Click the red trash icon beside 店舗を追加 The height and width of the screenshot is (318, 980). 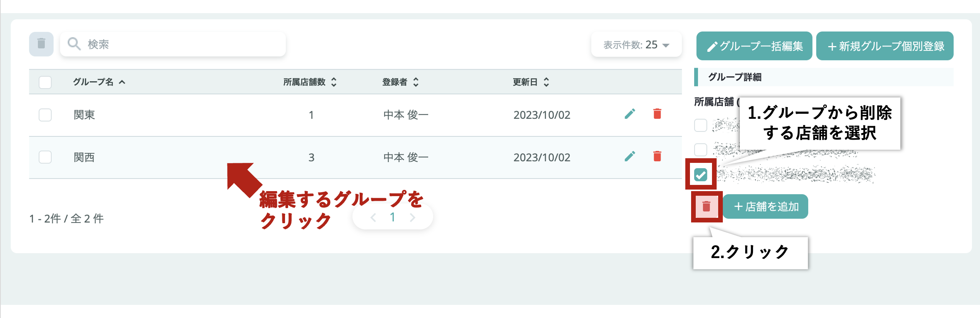click(x=707, y=207)
